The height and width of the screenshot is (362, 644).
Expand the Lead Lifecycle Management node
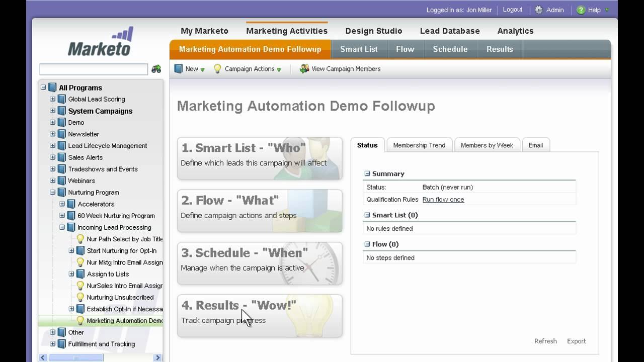click(x=53, y=146)
